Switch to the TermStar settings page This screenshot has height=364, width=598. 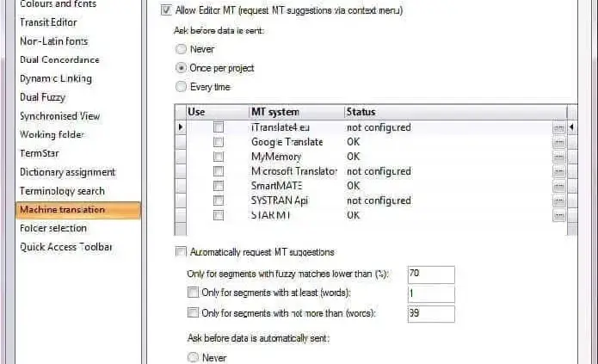pos(40,153)
